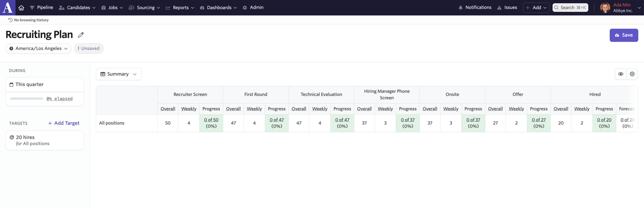Viewport: 644px width, 209px height.
Task: Open Notifications
Action: coord(475,8)
